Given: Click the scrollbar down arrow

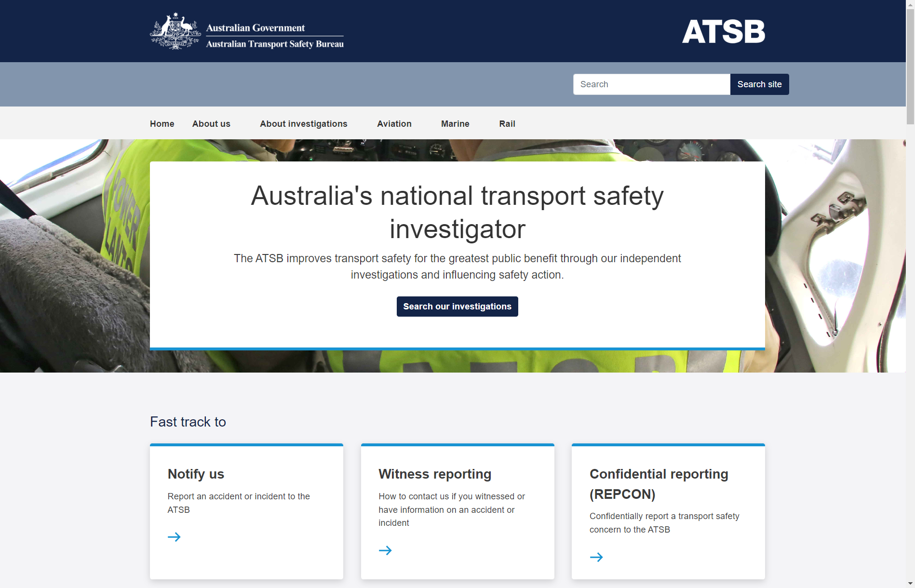Looking at the screenshot, I should pyautogui.click(x=910, y=584).
